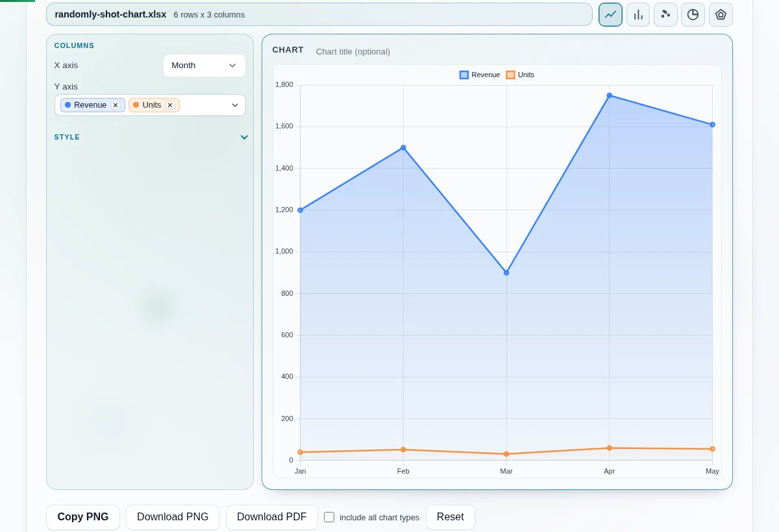This screenshot has height=532, width=779.
Task: Pick the pie chart type icon
Action: coord(693,14)
